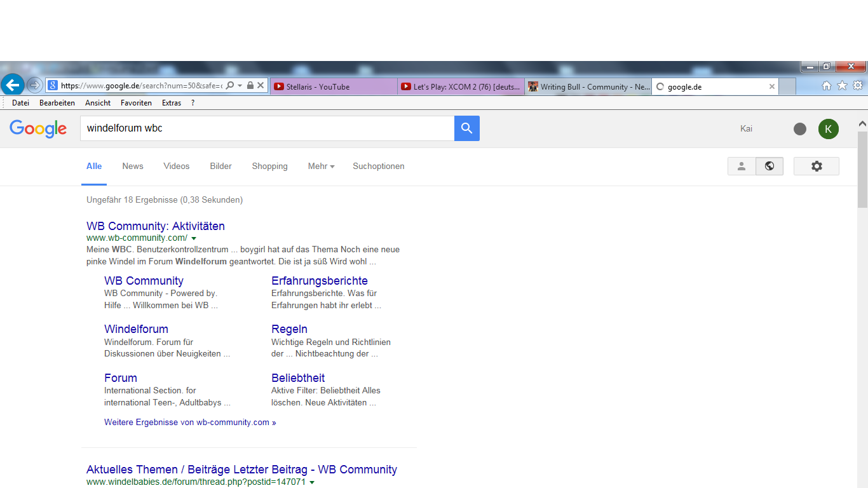868x488 pixels.
Task: Switch to the Stellaris - YouTube tab
Action: (x=334, y=87)
